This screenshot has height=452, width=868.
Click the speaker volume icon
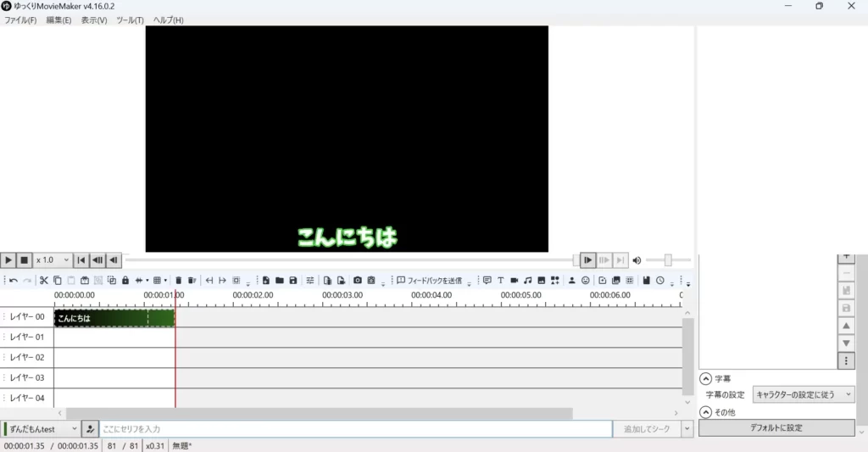point(637,260)
